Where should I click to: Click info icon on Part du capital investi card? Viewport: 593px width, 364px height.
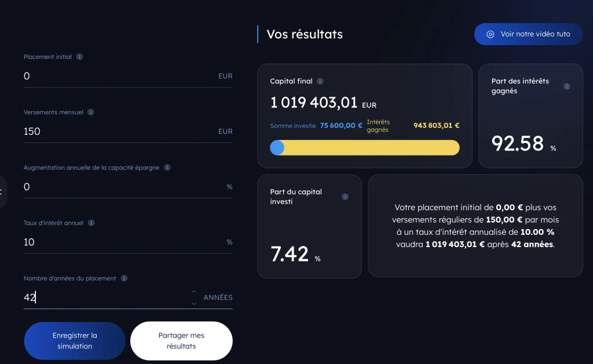345,197
